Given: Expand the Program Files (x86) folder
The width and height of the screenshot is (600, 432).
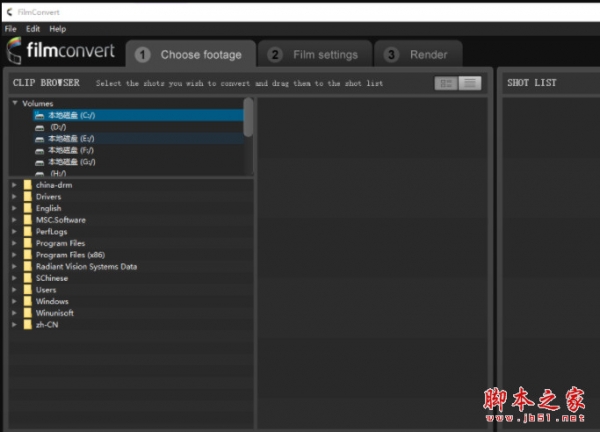Looking at the screenshot, I should click(x=14, y=254).
